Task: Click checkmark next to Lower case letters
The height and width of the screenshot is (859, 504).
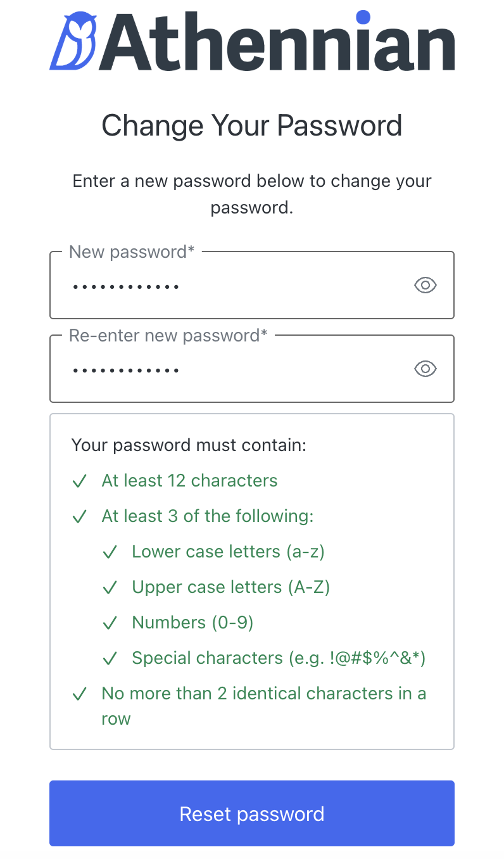Action: (x=110, y=552)
